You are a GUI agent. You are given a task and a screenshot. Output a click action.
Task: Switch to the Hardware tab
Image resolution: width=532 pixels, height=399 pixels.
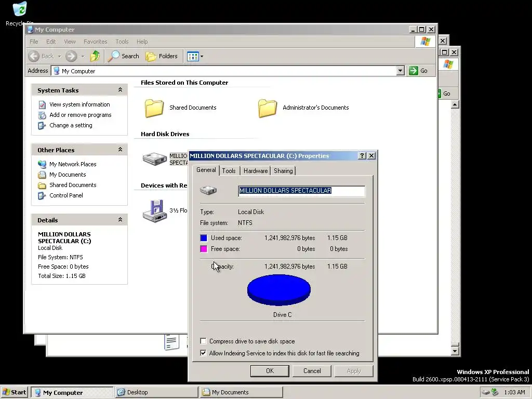(x=256, y=170)
